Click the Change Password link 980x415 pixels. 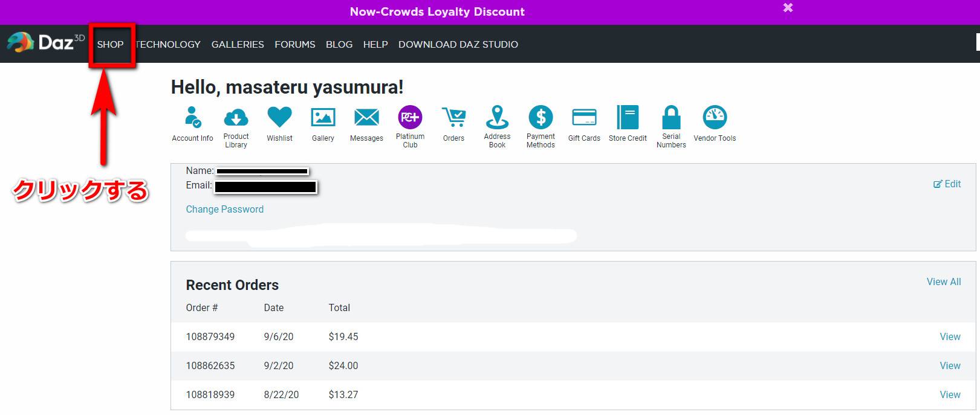pos(224,209)
